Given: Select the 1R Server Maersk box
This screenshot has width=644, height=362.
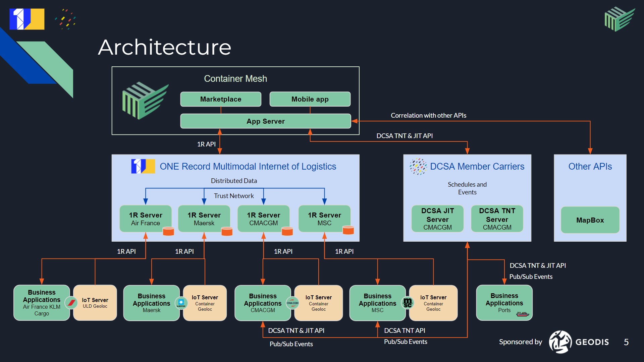Looking at the screenshot, I should (204, 219).
